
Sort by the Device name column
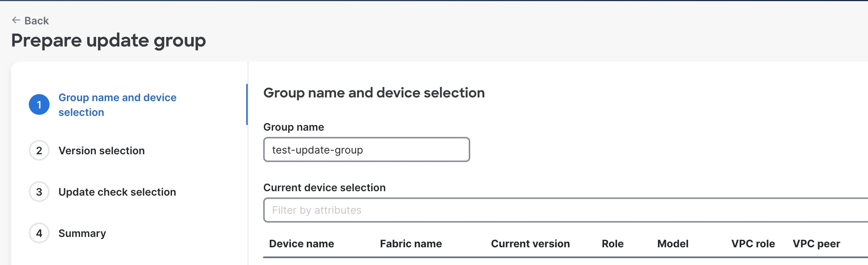point(301,244)
